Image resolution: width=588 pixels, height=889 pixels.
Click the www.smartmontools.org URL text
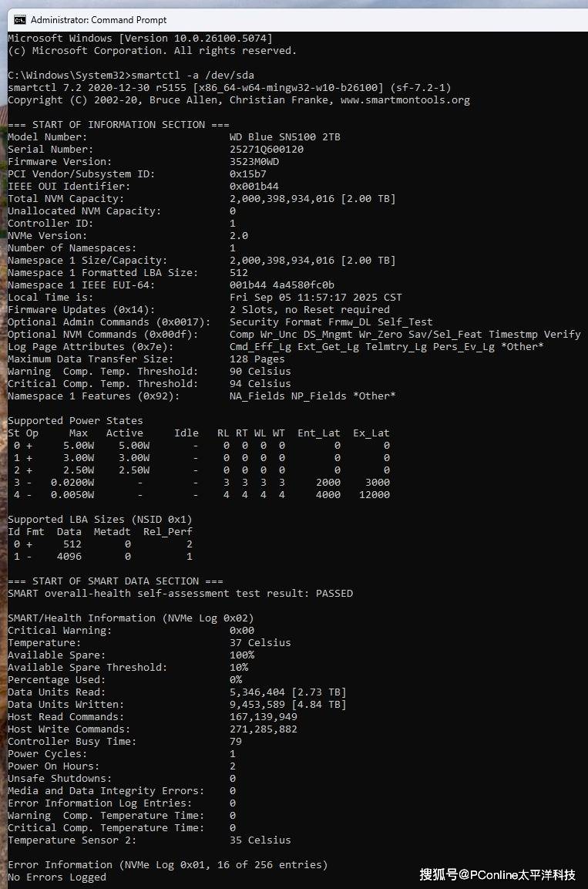405,99
